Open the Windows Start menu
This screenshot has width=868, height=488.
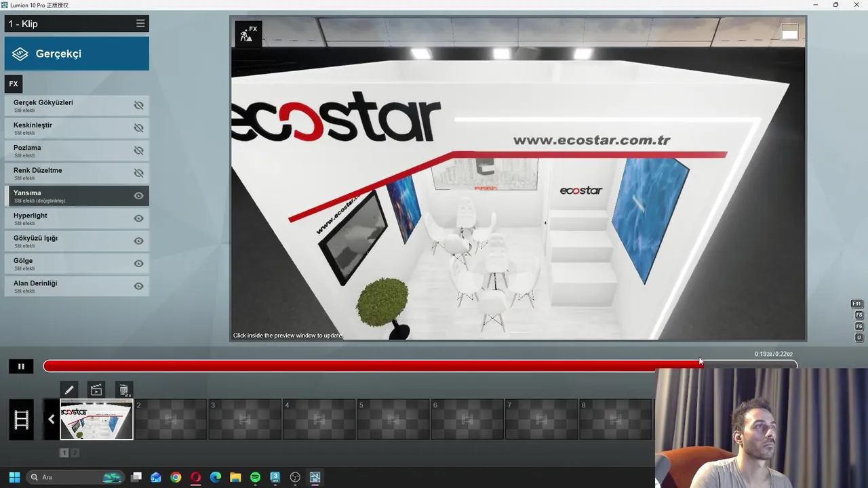14,477
